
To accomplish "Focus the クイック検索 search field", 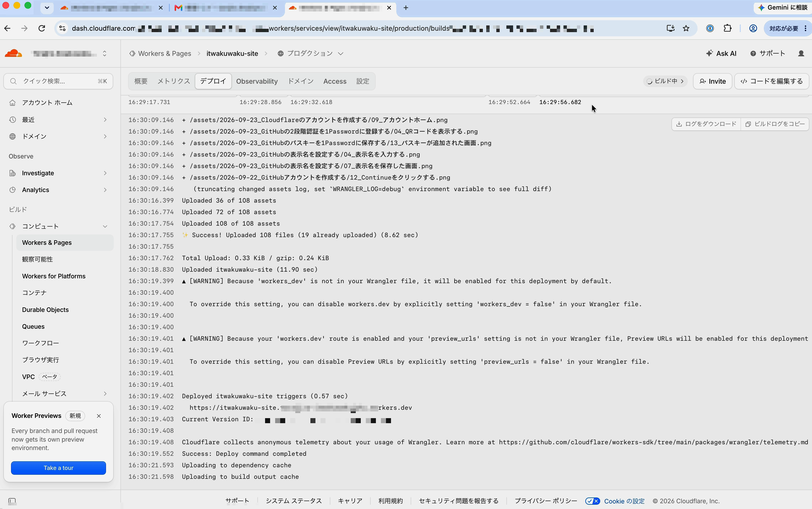I will pyautogui.click(x=58, y=81).
